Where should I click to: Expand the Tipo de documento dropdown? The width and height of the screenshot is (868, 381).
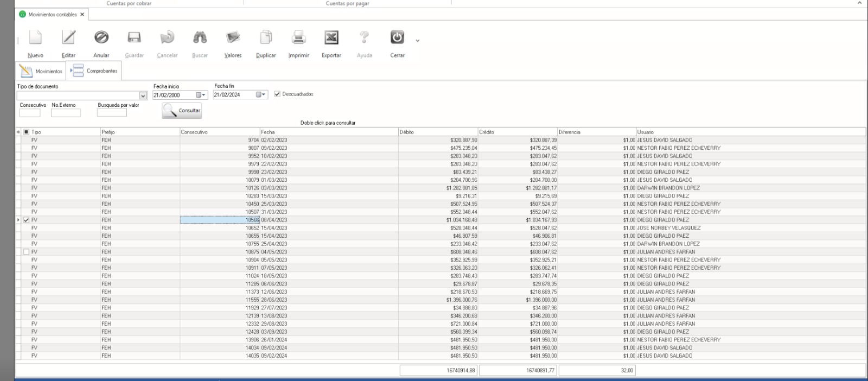143,96
